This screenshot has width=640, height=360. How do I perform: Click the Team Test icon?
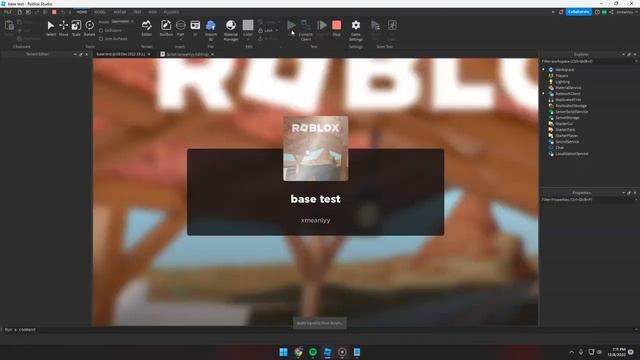375,25
